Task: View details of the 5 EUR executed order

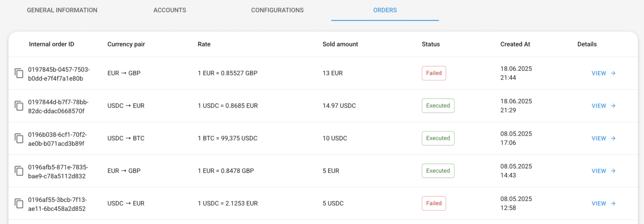Action: [603, 171]
